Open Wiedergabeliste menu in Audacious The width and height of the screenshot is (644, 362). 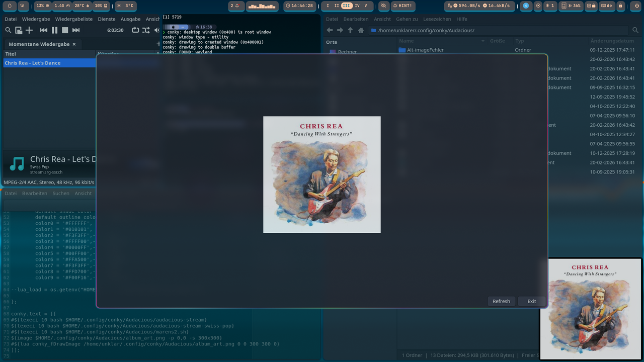pos(74,19)
